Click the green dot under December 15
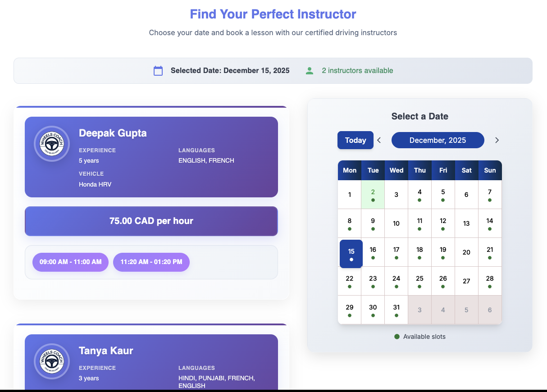 point(351,260)
